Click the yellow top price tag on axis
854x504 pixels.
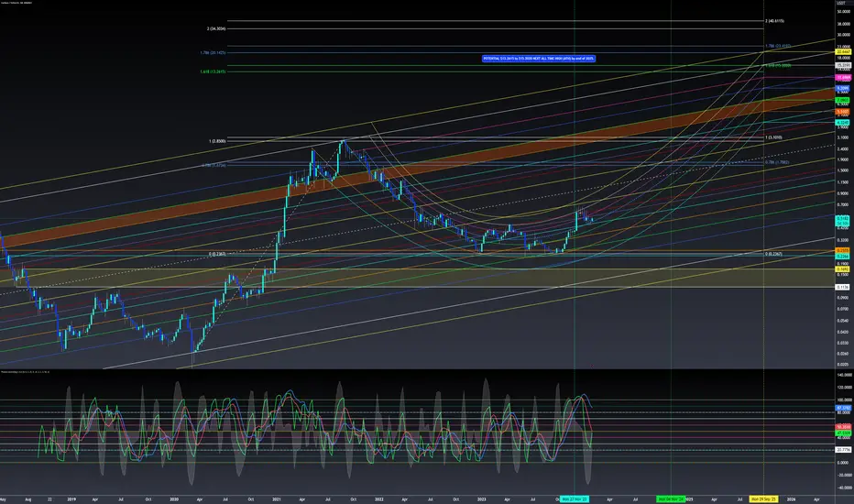[843, 52]
